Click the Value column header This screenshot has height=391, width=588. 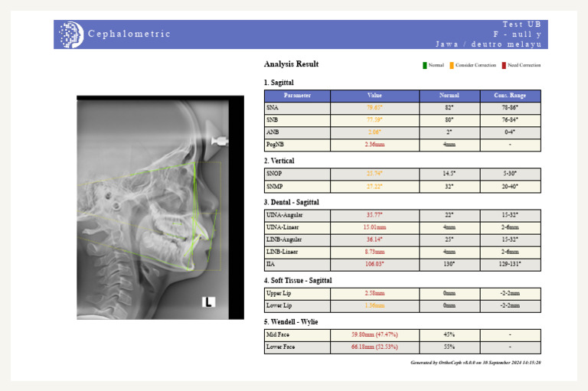pos(374,96)
